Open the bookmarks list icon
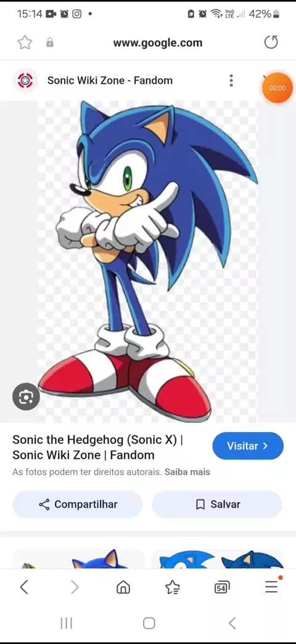The image size is (296, 644). (x=173, y=588)
